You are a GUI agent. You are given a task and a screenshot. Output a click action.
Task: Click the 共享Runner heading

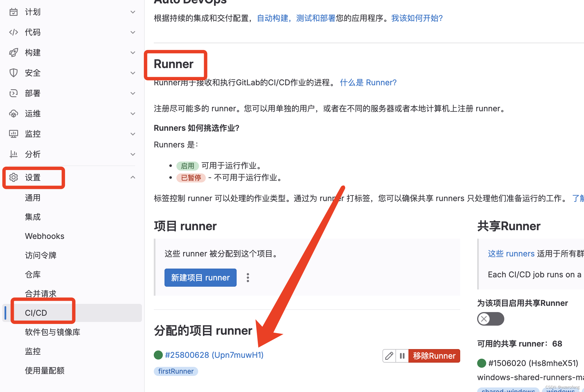pyautogui.click(x=509, y=226)
